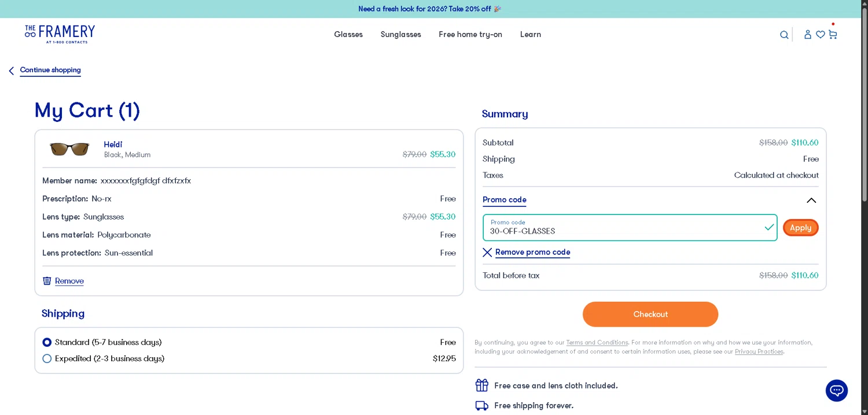Open the Sunglasses menu

(x=400, y=35)
